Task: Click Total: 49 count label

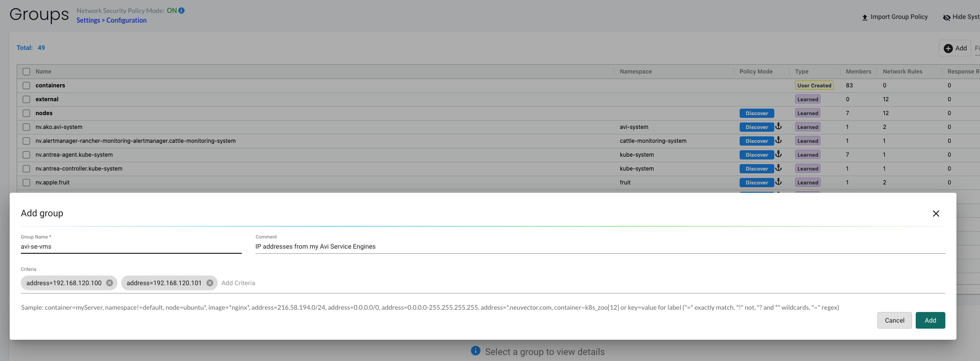Action: tap(31, 48)
